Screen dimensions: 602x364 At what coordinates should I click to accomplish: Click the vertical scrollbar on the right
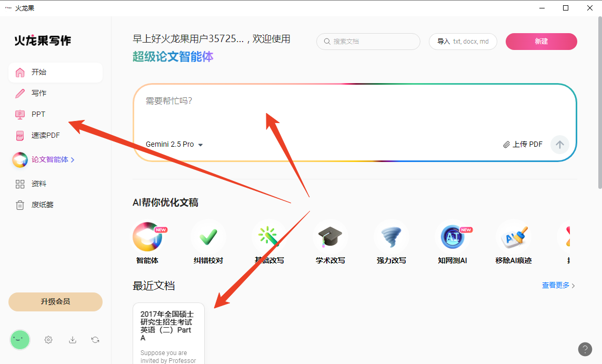pyautogui.click(x=600, y=103)
